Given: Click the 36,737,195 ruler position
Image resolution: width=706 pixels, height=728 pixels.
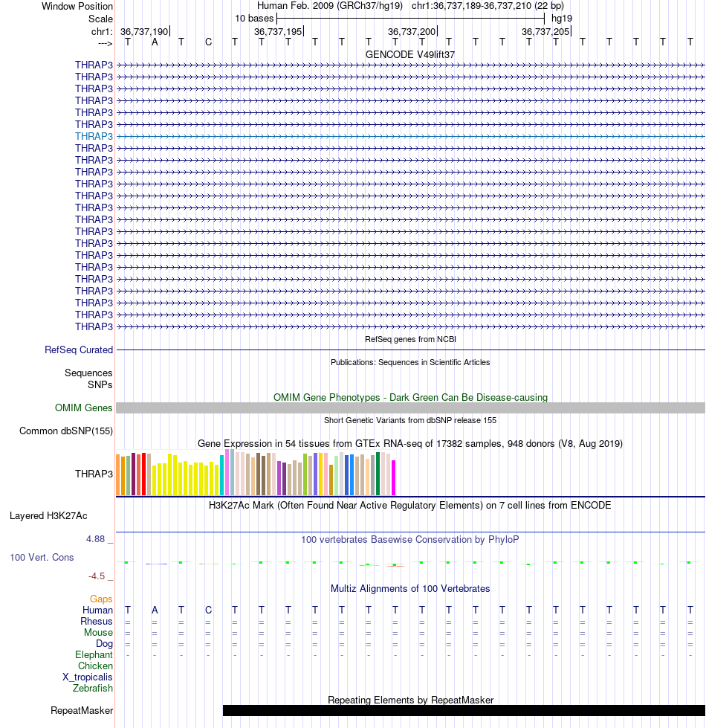Looking at the screenshot, I should 279,31.
